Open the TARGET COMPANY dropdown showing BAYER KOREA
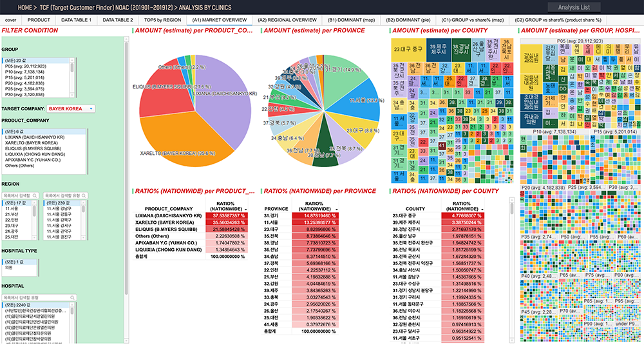Viewport: 644px width, 345px height. [71, 108]
